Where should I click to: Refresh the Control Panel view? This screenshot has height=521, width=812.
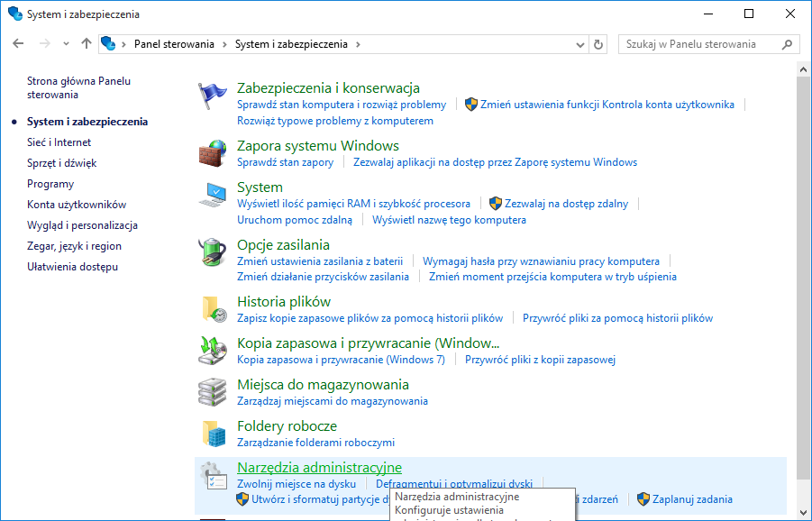pyautogui.click(x=598, y=44)
